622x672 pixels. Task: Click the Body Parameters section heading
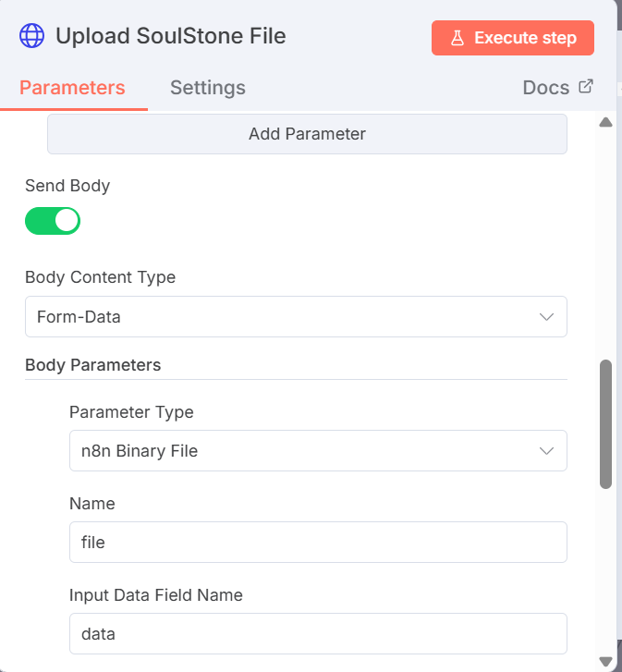(x=93, y=365)
